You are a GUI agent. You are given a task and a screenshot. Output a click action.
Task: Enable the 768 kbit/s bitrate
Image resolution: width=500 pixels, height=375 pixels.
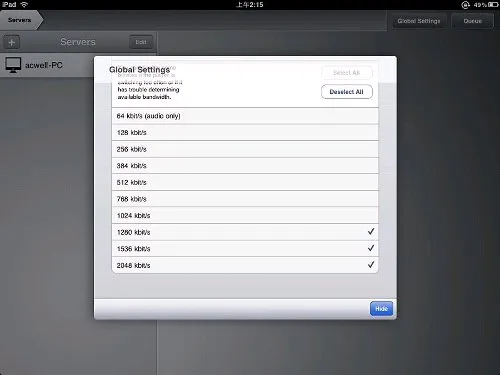click(245, 199)
